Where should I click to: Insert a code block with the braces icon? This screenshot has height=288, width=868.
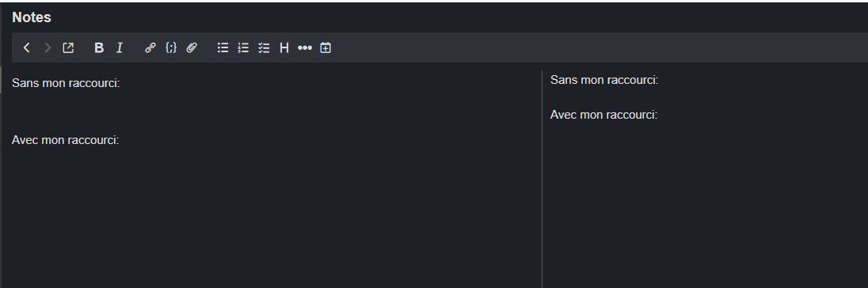click(x=171, y=48)
